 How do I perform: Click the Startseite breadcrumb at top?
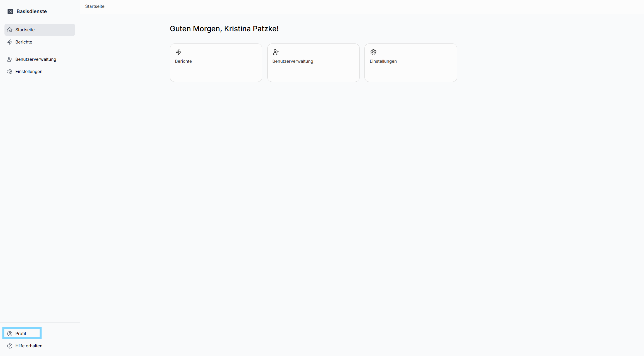[x=95, y=6]
